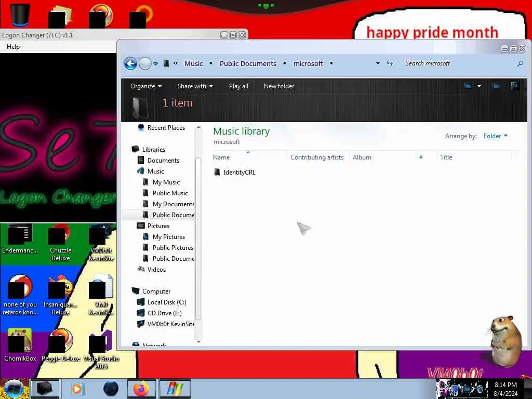Image resolution: width=532 pixels, height=399 pixels.
Task: Select Public Music in the tree
Action: pyautogui.click(x=165, y=193)
